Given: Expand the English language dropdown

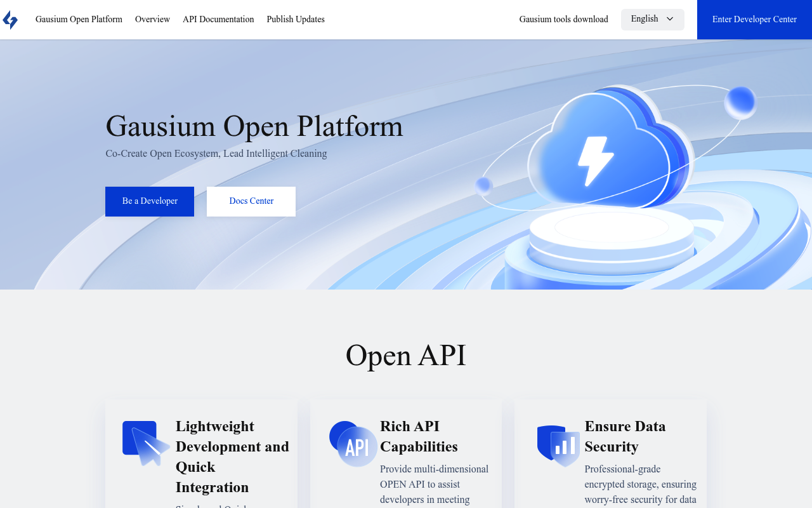Looking at the screenshot, I should click(x=653, y=19).
